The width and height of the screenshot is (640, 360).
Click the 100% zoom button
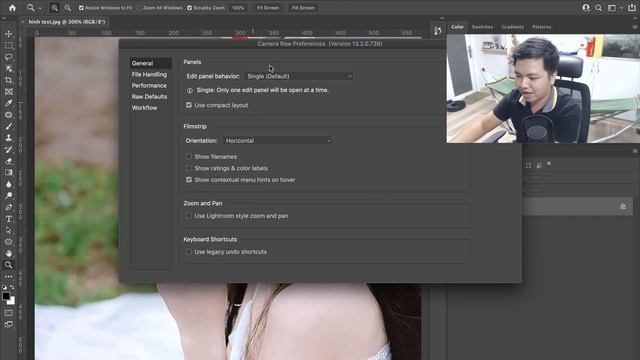(238, 8)
